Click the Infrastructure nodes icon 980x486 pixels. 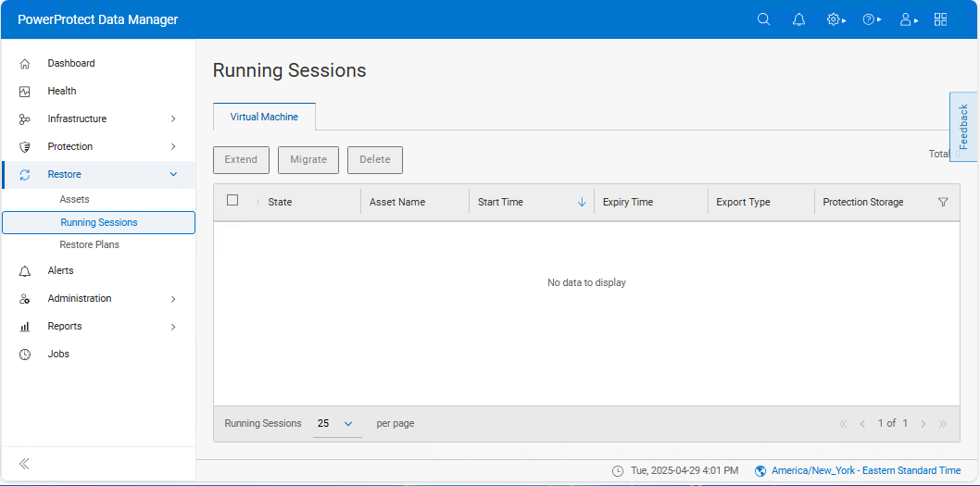coord(24,118)
